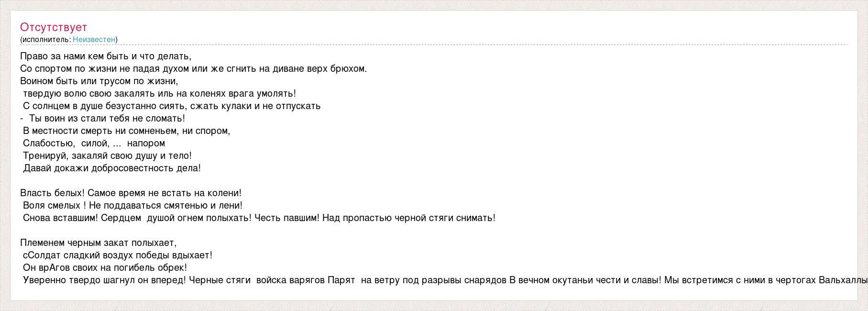Image resolution: width=868 pixels, height=311 pixels.
Task: Click the line starting "В местности смерть"
Action: [126, 131]
